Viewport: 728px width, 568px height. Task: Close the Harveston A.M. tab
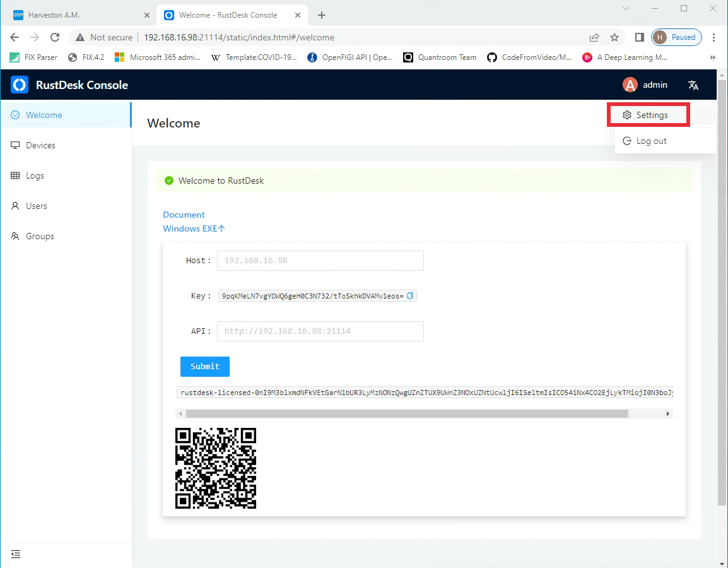(147, 15)
